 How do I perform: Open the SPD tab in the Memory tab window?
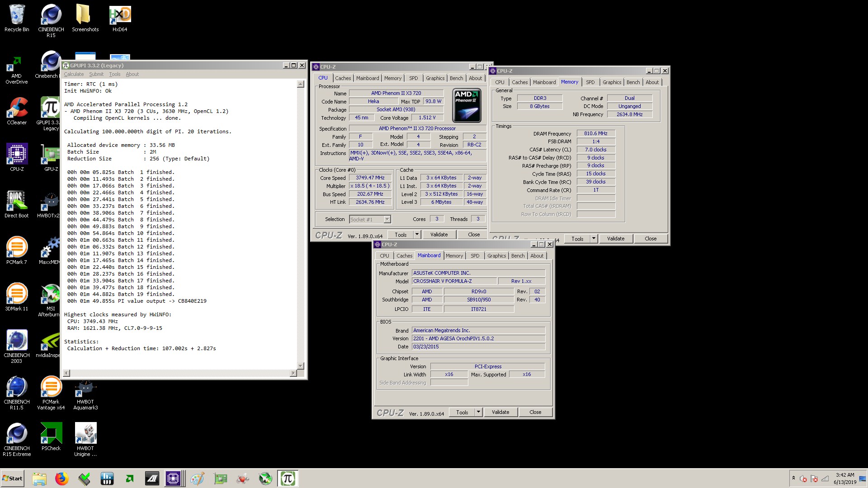(590, 82)
